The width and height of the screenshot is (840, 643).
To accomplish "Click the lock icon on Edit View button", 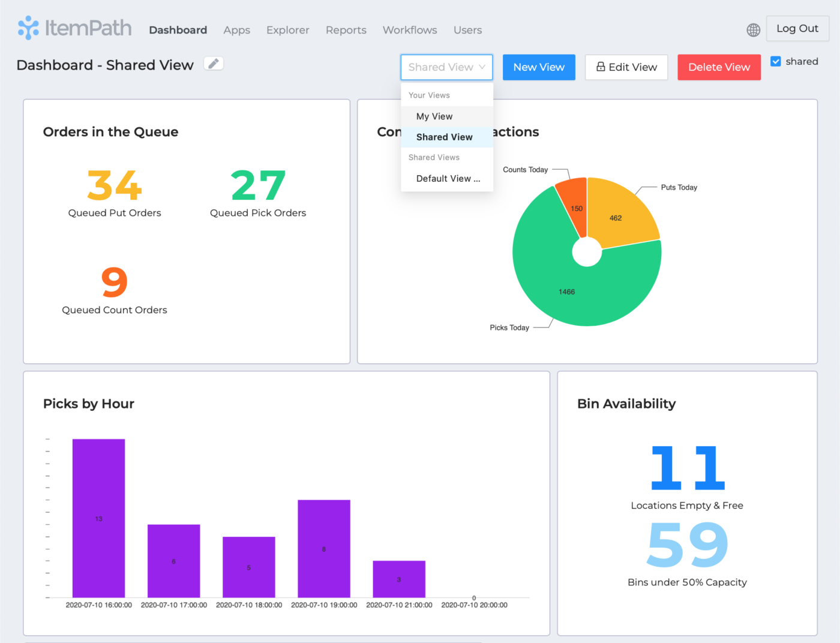I will coord(601,67).
